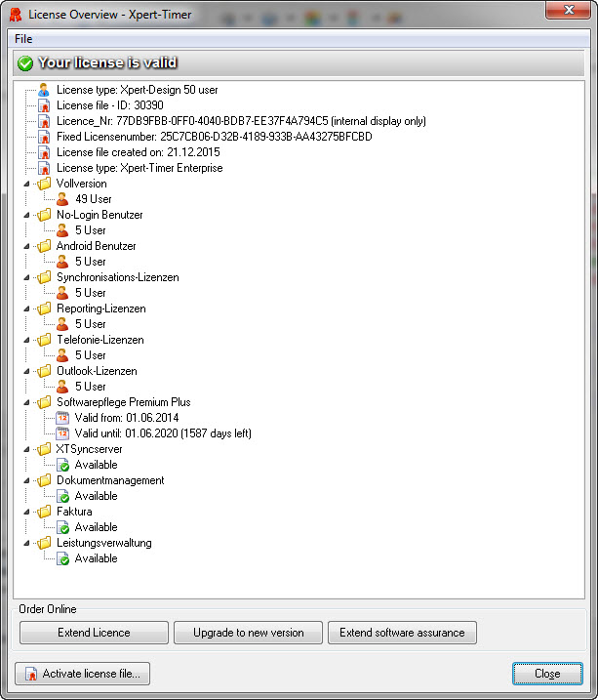
Task: Click the No-Login Benutzer folder icon
Action: pyautogui.click(x=44, y=215)
